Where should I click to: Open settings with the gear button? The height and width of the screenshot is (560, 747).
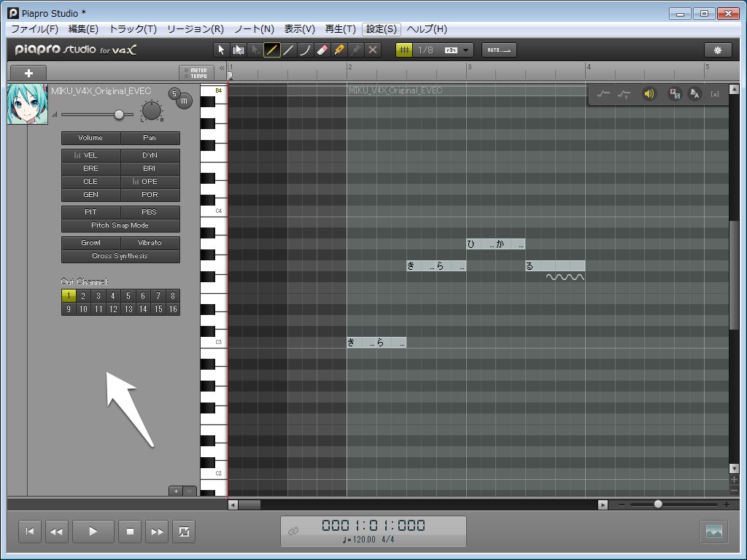point(718,50)
